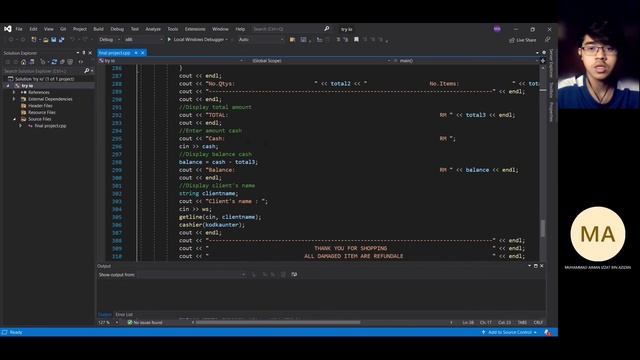Open the (Global Scope) dropdown
Viewport: 640px width, 360px height.
pos(320,60)
